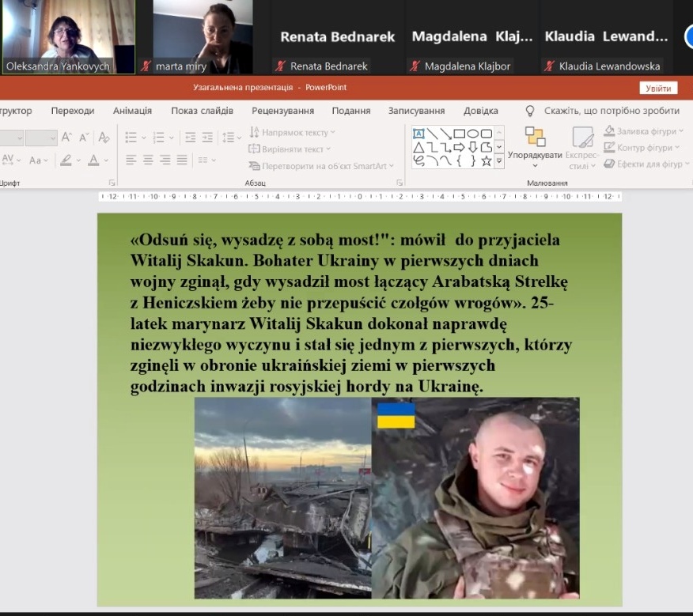Click the numbered list icon
Viewport: 693px width, 616px height.
pyautogui.click(x=158, y=138)
